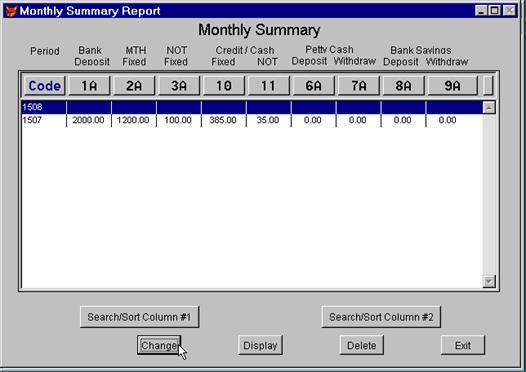Click the scroll up arrow of the list
This screenshot has height=372, width=526.
coord(489,108)
